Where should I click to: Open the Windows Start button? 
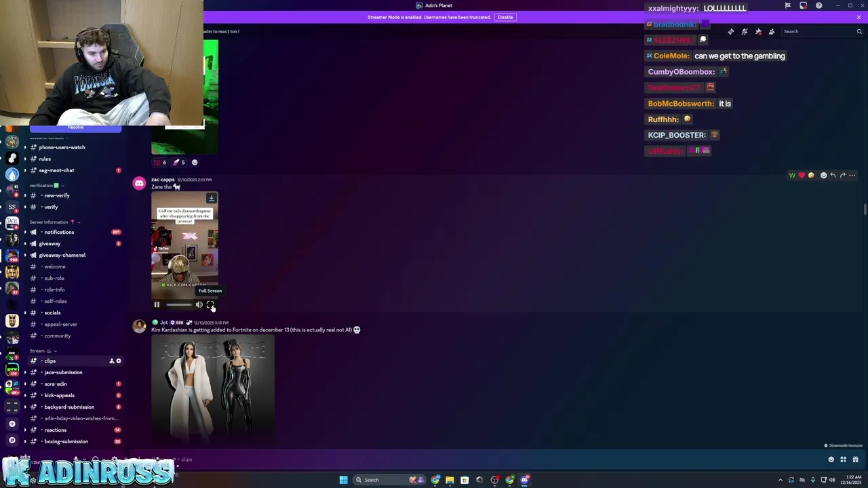(343, 480)
